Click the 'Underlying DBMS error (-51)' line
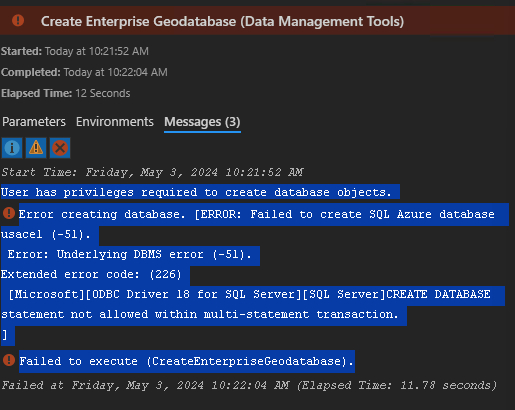 [x=129, y=255]
